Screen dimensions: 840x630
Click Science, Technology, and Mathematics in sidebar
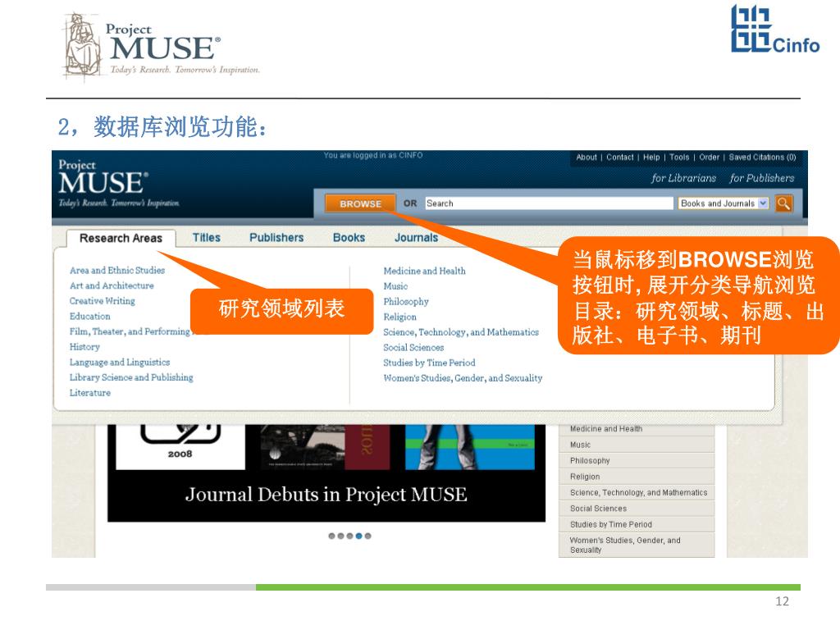pos(637,492)
